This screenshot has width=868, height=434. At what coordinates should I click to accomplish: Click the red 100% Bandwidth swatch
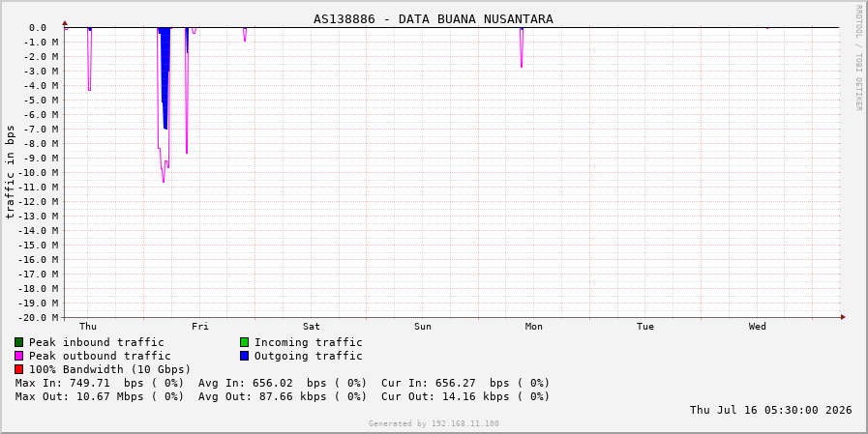point(18,369)
